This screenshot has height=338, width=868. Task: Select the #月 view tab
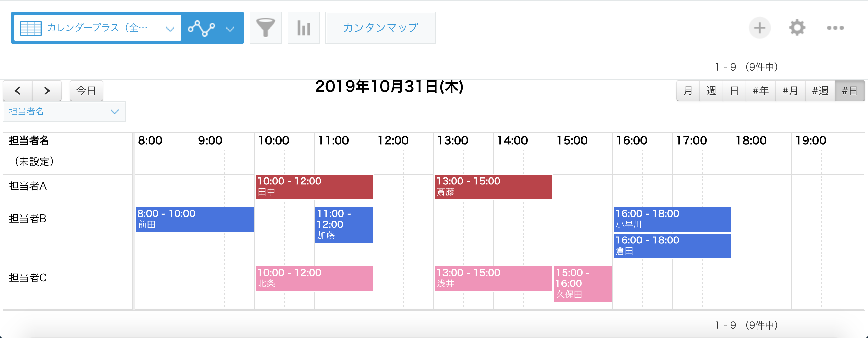[790, 91]
